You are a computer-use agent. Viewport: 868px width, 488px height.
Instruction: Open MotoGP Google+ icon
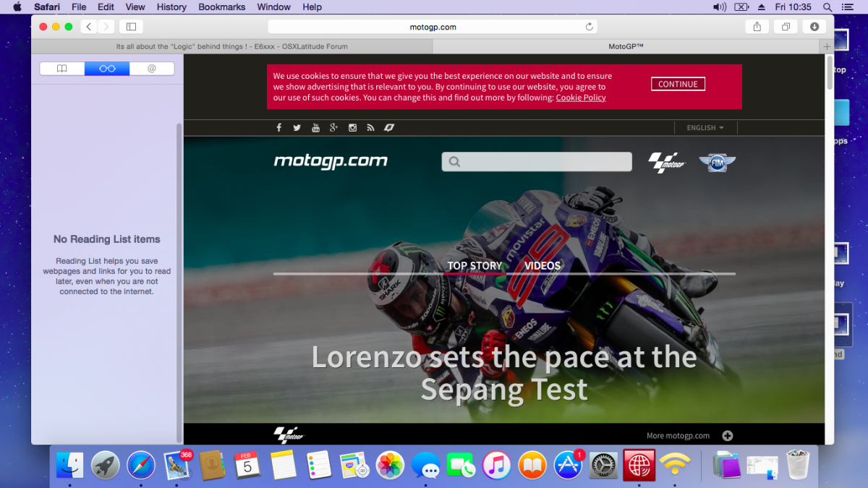pyautogui.click(x=333, y=128)
